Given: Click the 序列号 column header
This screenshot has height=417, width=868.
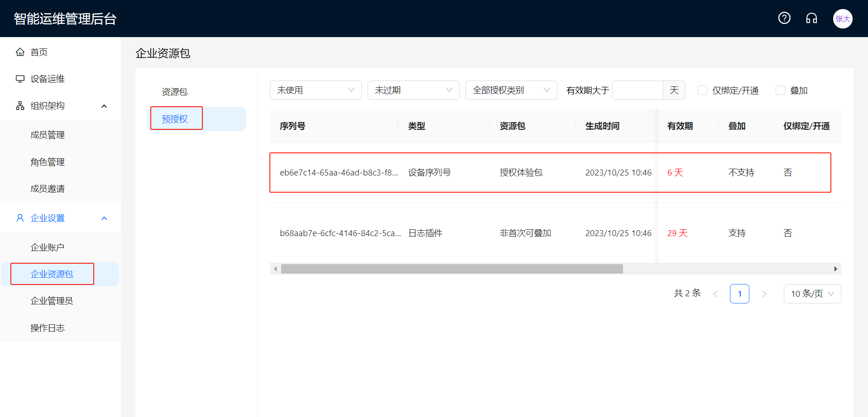Looking at the screenshot, I should point(293,126).
